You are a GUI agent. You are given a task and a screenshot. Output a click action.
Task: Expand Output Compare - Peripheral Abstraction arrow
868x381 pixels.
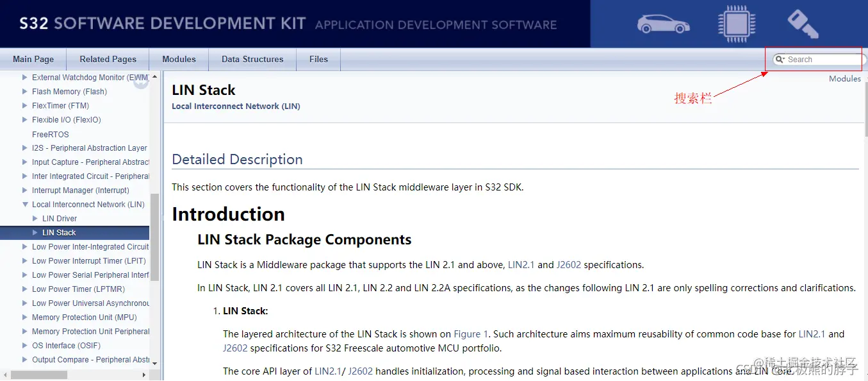pos(25,360)
